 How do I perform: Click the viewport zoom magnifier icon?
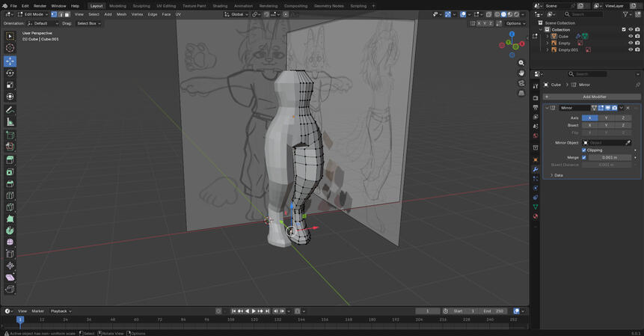point(521,63)
